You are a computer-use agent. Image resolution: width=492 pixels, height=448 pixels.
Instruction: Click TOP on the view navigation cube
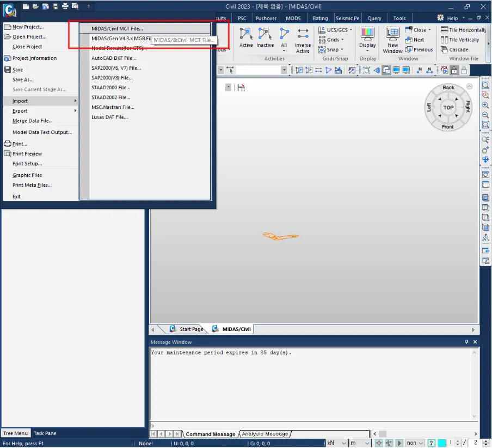click(x=448, y=107)
